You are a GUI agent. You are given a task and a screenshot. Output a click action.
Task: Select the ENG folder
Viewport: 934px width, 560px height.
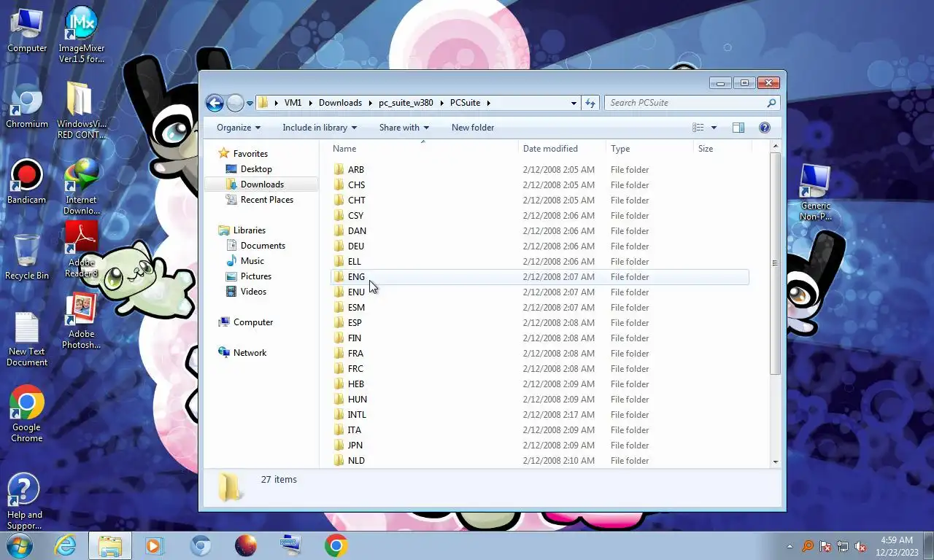[x=540, y=277]
